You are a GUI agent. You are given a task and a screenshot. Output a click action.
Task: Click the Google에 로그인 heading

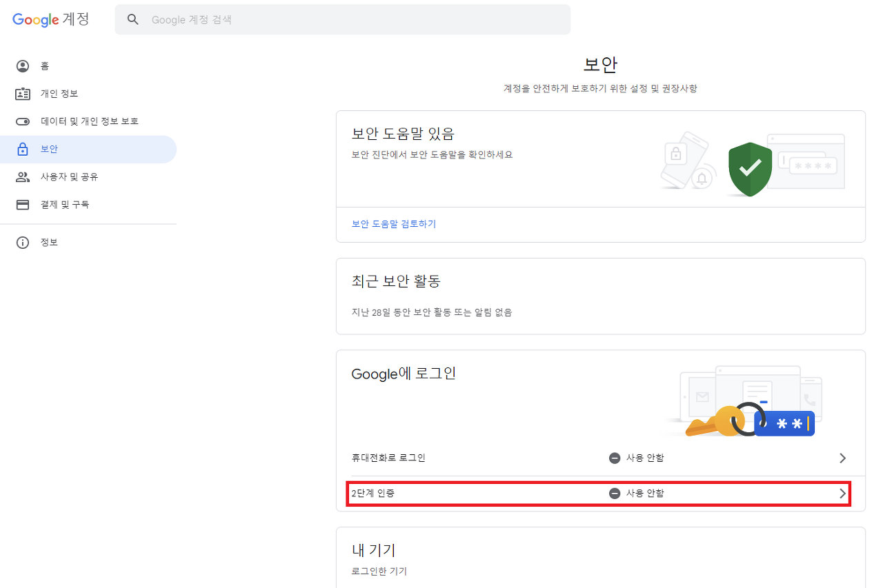point(404,374)
